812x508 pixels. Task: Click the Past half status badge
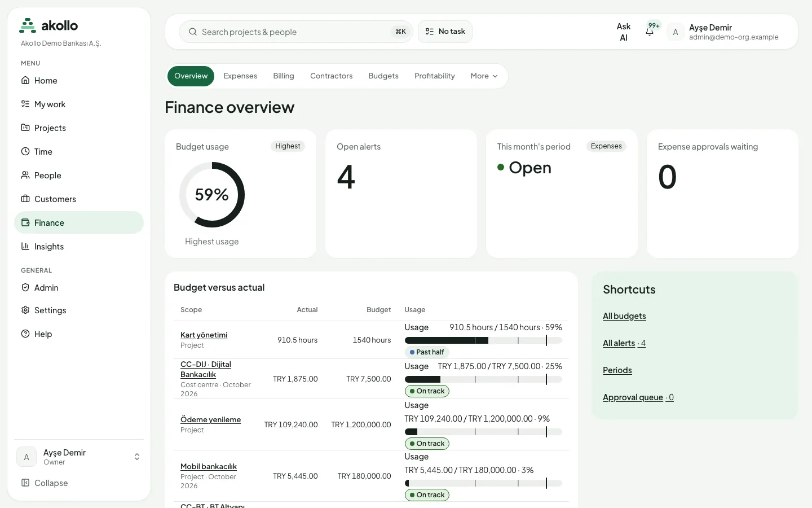tap(427, 352)
